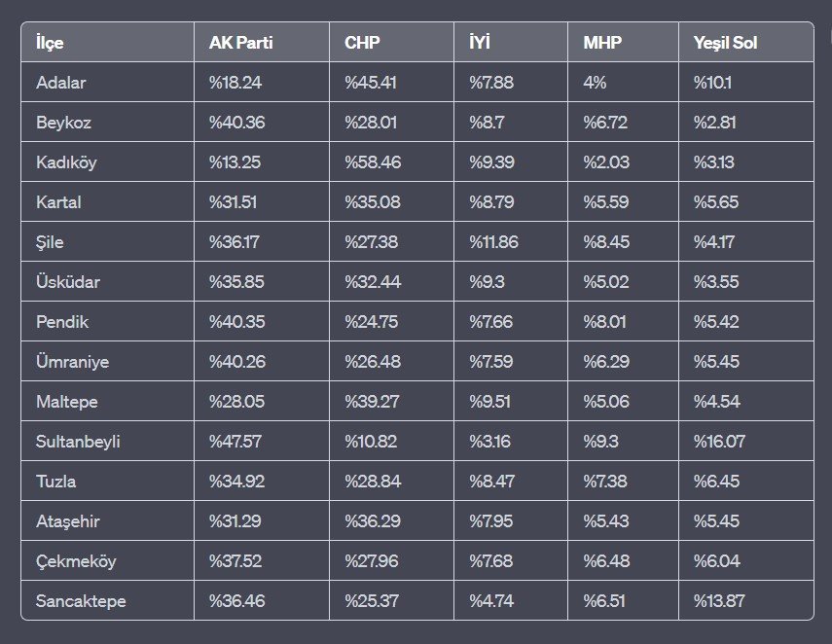Viewport: 832px width, 644px height.
Task: Select Şile's İYİ value %11.86
Action: (x=493, y=242)
